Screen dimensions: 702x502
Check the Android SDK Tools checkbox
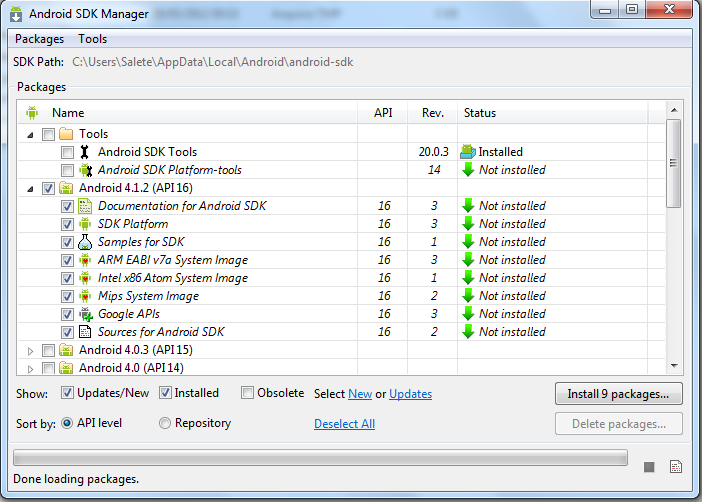click(x=67, y=152)
